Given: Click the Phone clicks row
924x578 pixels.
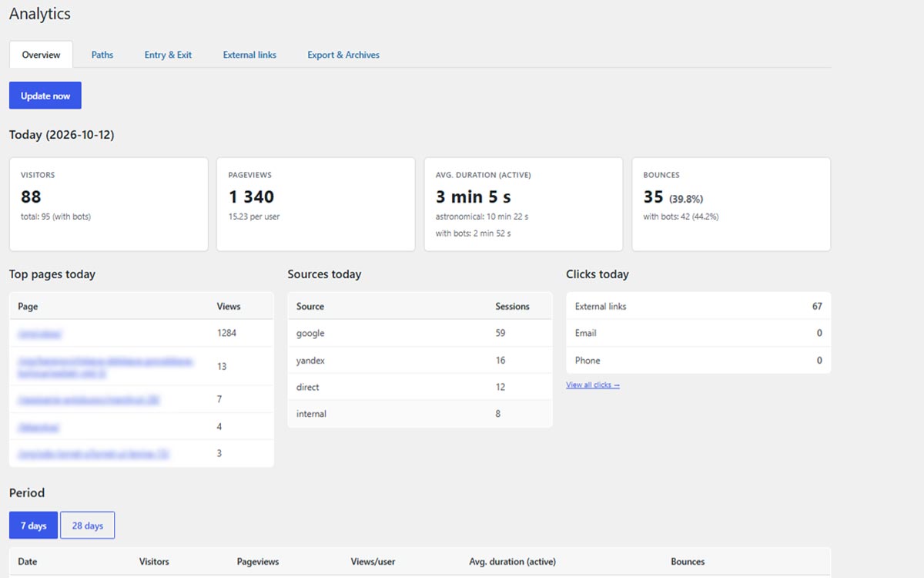Looking at the screenshot, I should point(698,360).
